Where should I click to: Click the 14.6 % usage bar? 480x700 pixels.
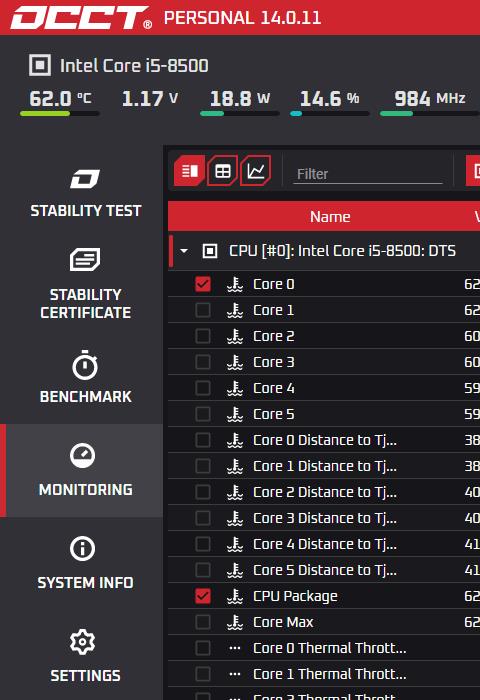tap(330, 114)
